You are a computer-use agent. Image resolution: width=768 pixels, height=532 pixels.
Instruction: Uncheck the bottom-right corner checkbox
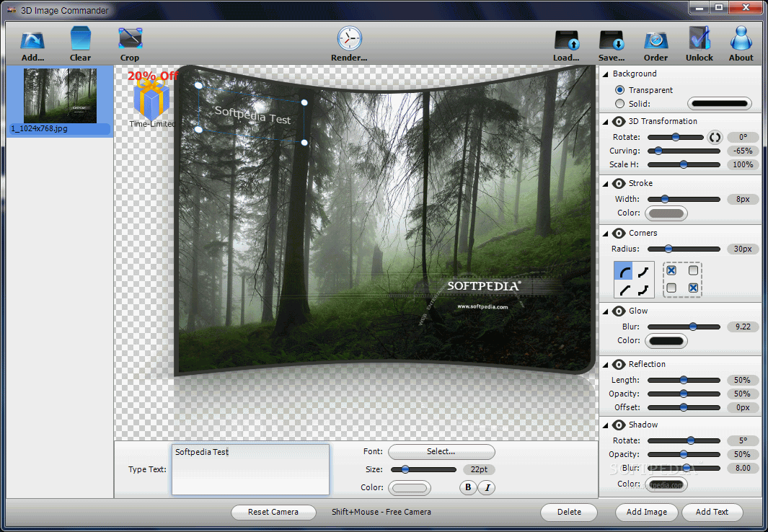tap(693, 288)
